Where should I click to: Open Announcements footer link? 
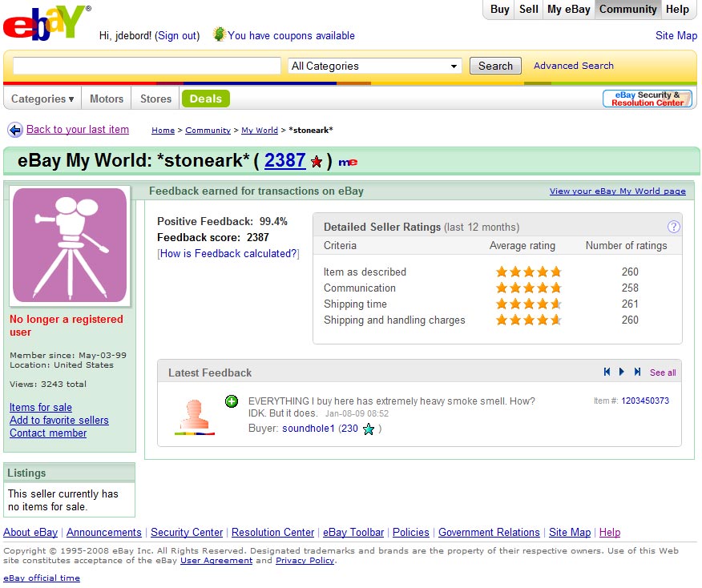pos(104,532)
